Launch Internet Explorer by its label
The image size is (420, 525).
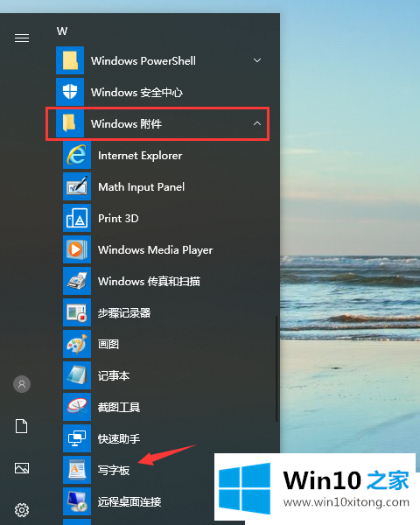140,156
